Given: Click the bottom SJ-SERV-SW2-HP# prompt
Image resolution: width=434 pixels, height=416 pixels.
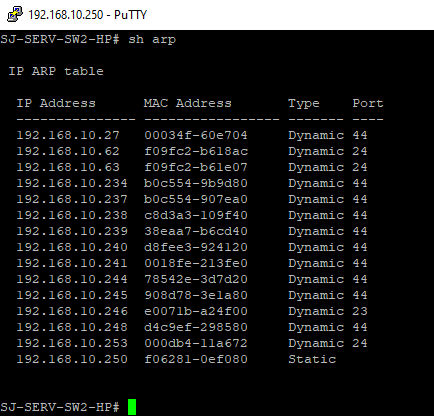Looking at the screenshot, I should tap(60, 407).
